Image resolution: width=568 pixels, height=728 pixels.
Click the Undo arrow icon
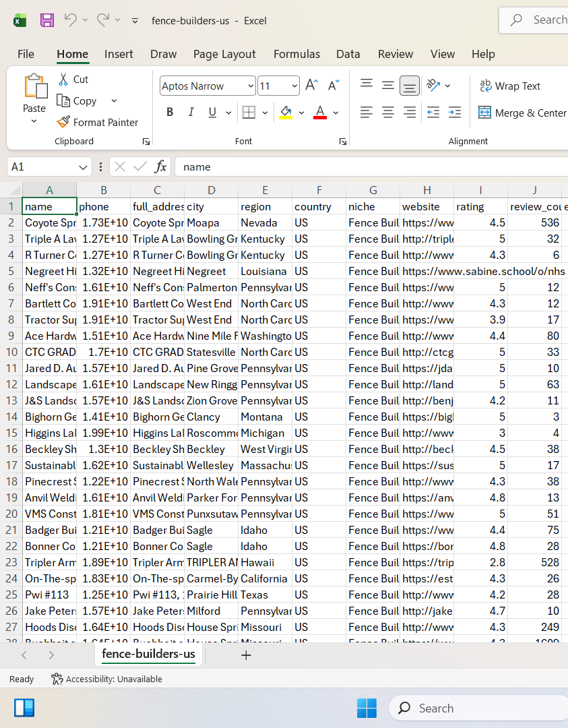click(x=71, y=20)
